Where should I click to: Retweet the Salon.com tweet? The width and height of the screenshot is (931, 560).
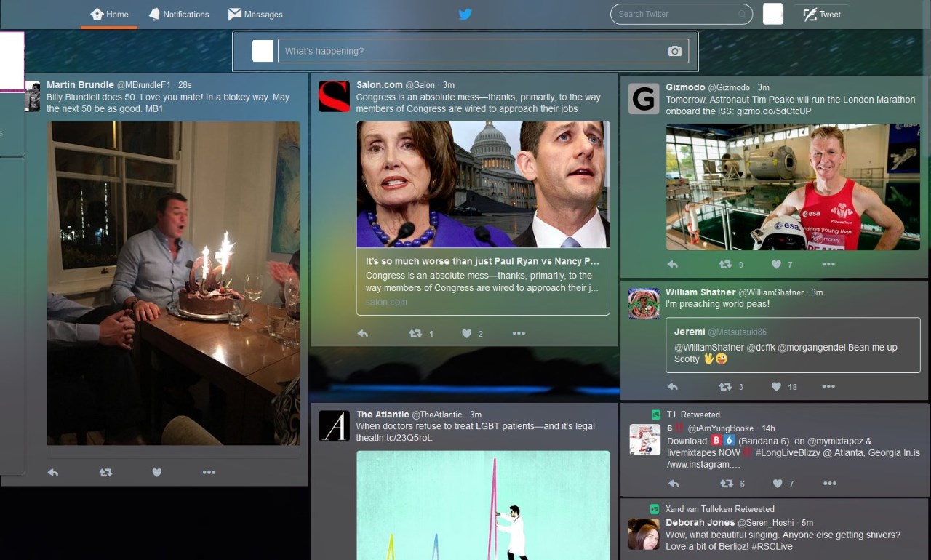(415, 334)
